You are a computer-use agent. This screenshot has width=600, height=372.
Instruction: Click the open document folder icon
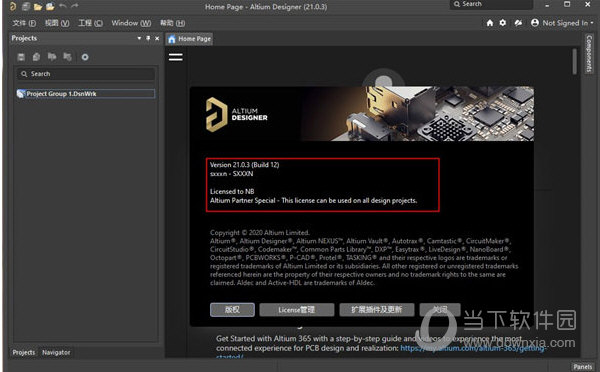pos(38,6)
